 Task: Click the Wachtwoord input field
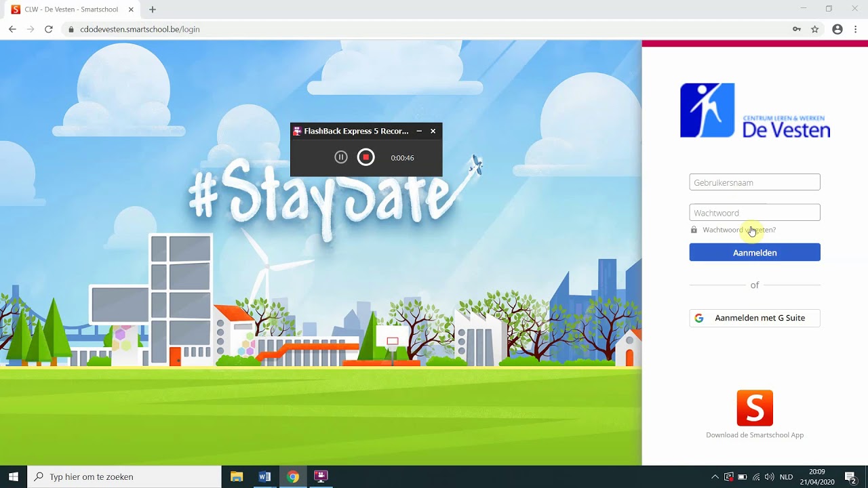click(755, 212)
